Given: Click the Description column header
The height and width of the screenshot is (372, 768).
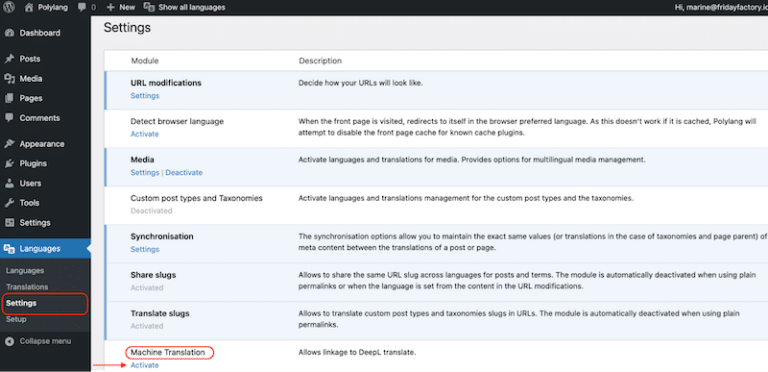Looking at the screenshot, I should [x=320, y=61].
